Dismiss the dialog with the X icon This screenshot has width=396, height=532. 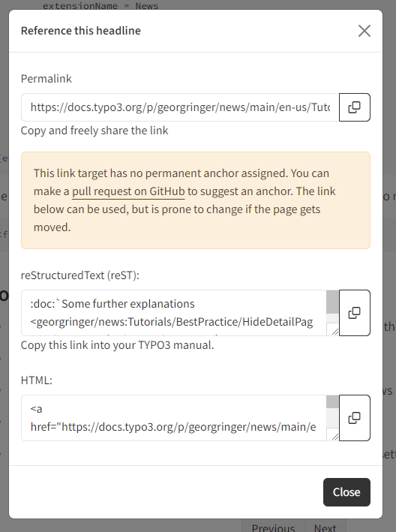click(364, 31)
